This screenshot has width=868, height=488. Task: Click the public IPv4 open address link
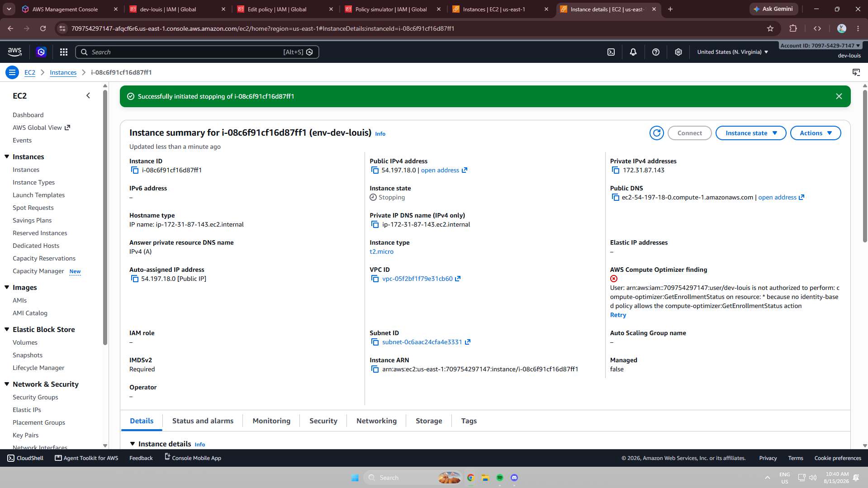[440, 171]
